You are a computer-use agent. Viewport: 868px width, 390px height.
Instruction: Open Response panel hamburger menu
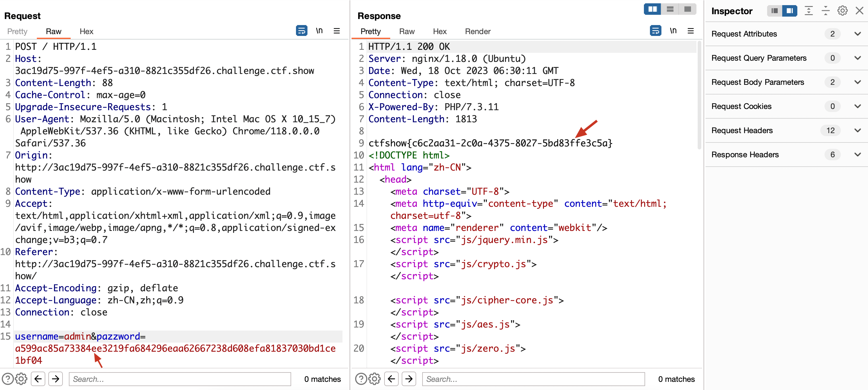pyautogui.click(x=690, y=31)
